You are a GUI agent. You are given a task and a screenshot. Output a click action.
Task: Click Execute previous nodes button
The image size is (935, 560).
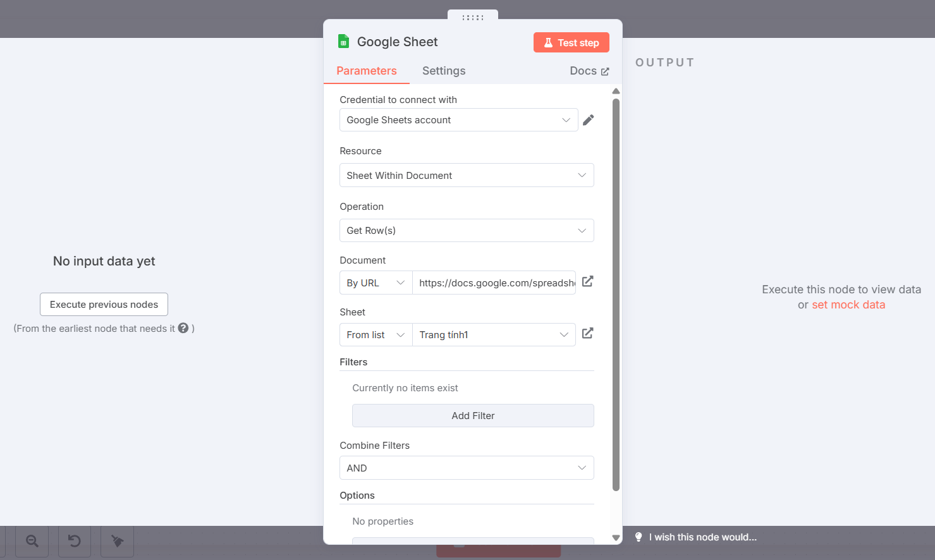(x=104, y=305)
